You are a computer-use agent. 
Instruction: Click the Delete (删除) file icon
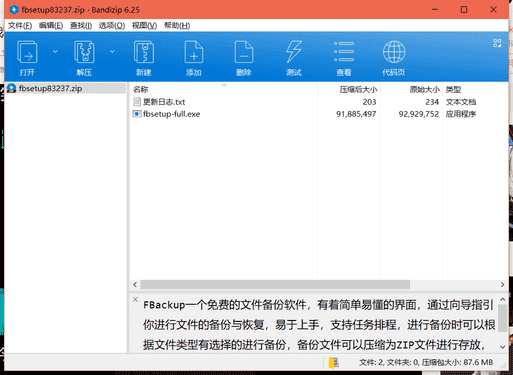(x=244, y=52)
